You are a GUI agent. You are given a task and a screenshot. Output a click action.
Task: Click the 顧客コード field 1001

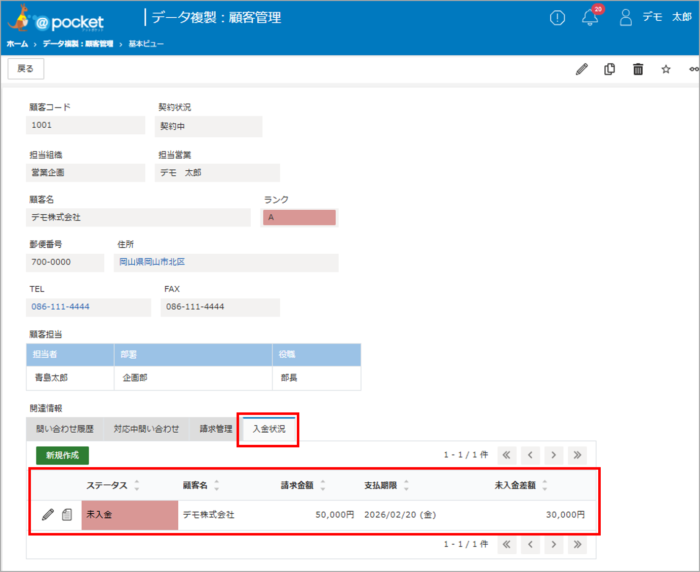click(x=86, y=125)
